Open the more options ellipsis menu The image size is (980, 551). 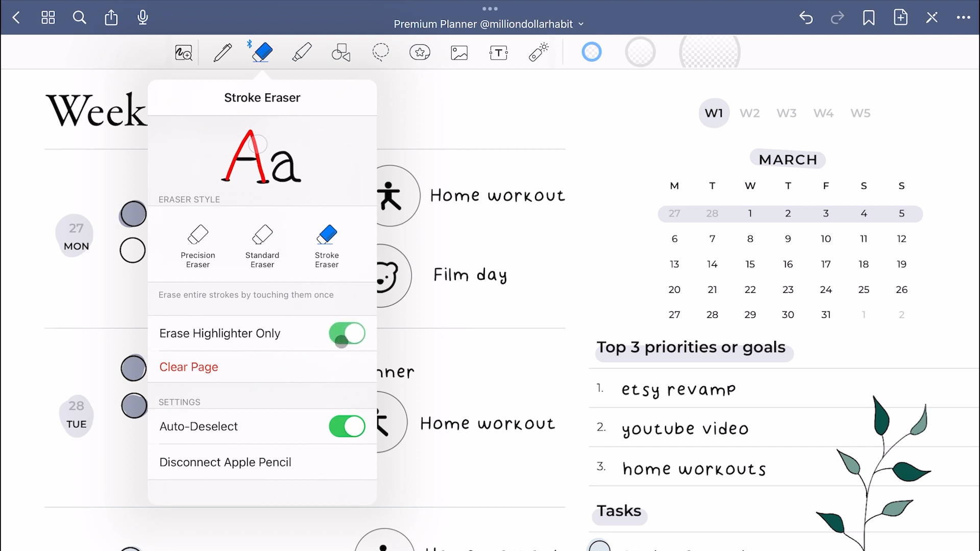point(964,18)
